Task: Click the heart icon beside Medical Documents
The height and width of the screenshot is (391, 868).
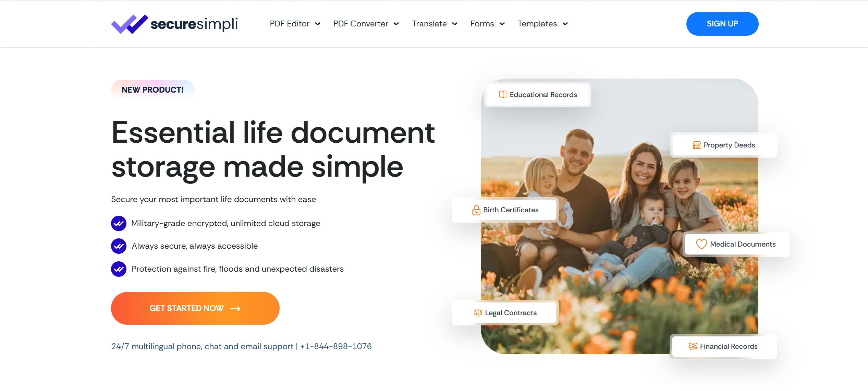Action: click(x=701, y=244)
